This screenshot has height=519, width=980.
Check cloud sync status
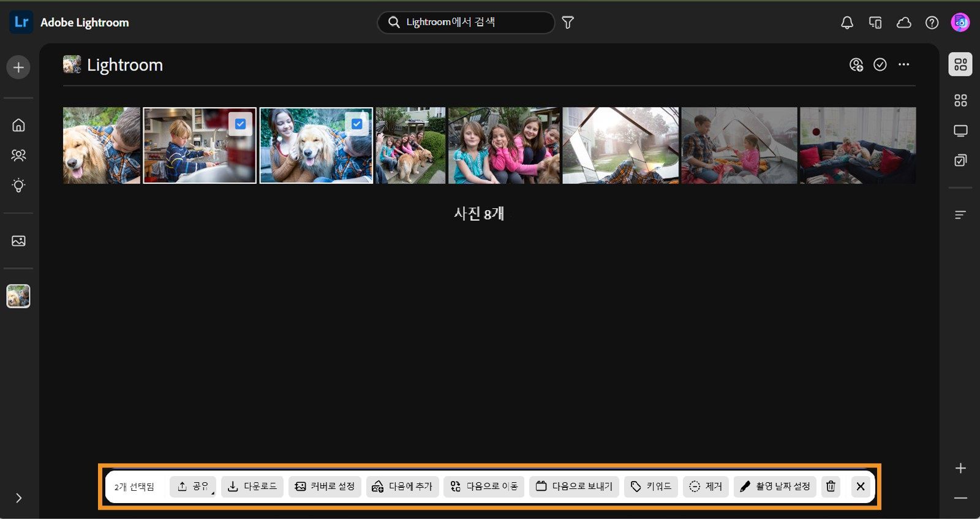(903, 23)
